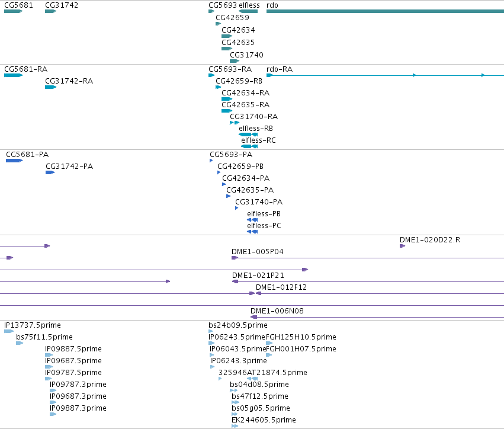Screen dimensions: 504x429
Task: Select protein CG42659-PB
Action: 240,167
